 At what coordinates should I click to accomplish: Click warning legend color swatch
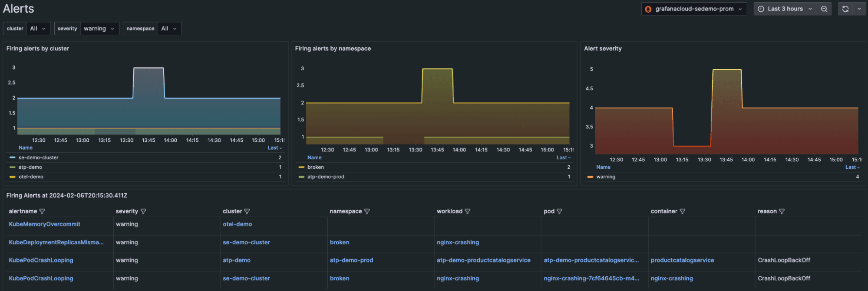[x=590, y=177]
